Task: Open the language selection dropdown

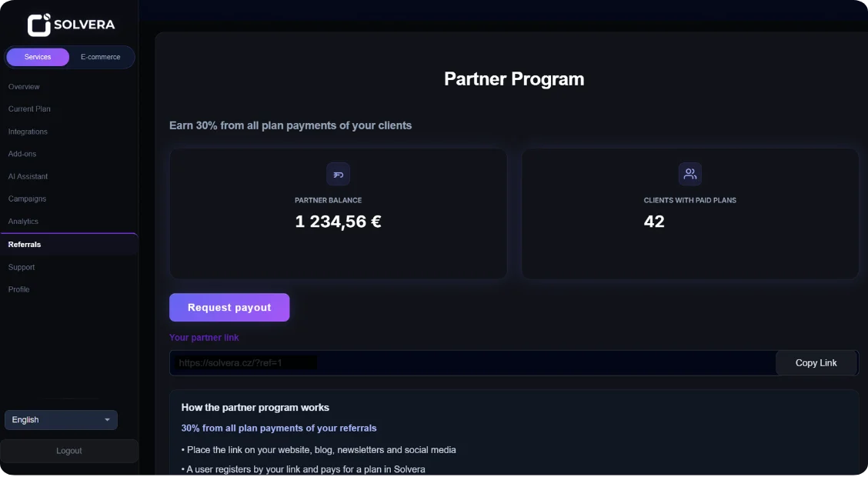Action: pyautogui.click(x=61, y=419)
